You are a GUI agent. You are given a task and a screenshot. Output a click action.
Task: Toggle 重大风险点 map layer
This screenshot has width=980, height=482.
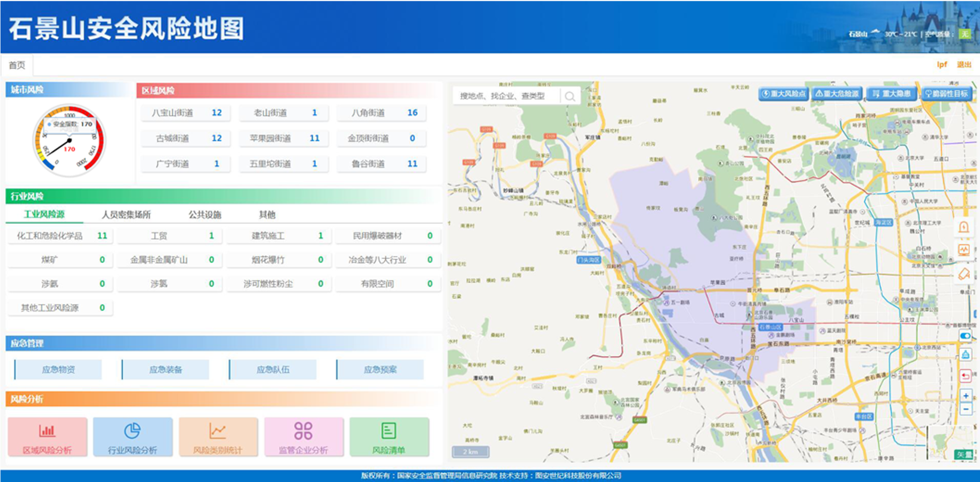coord(784,94)
